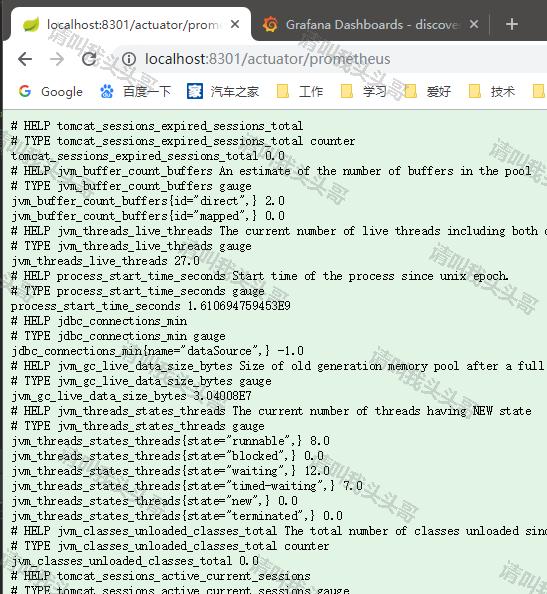The height and width of the screenshot is (594, 547).
Task: Click the state="timed-waiting" 7.0 metric line
Action: (x=187, y=486)
